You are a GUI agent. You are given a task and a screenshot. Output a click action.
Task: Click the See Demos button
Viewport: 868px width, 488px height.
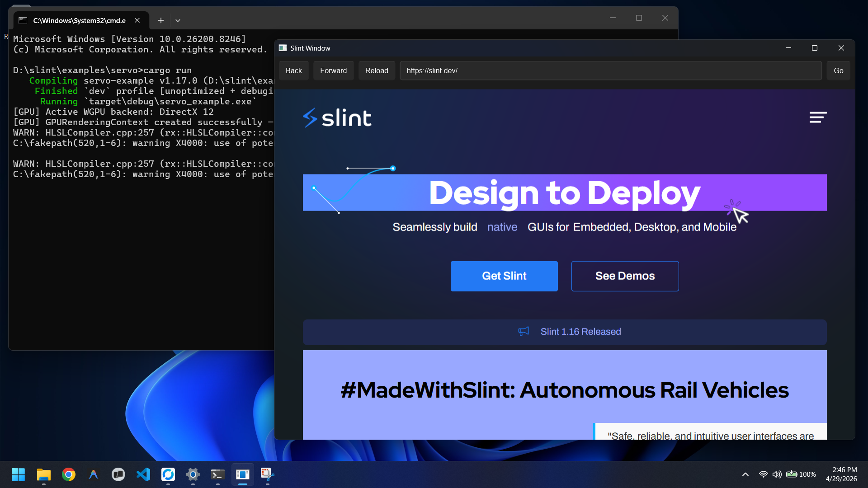pos(625,276)
